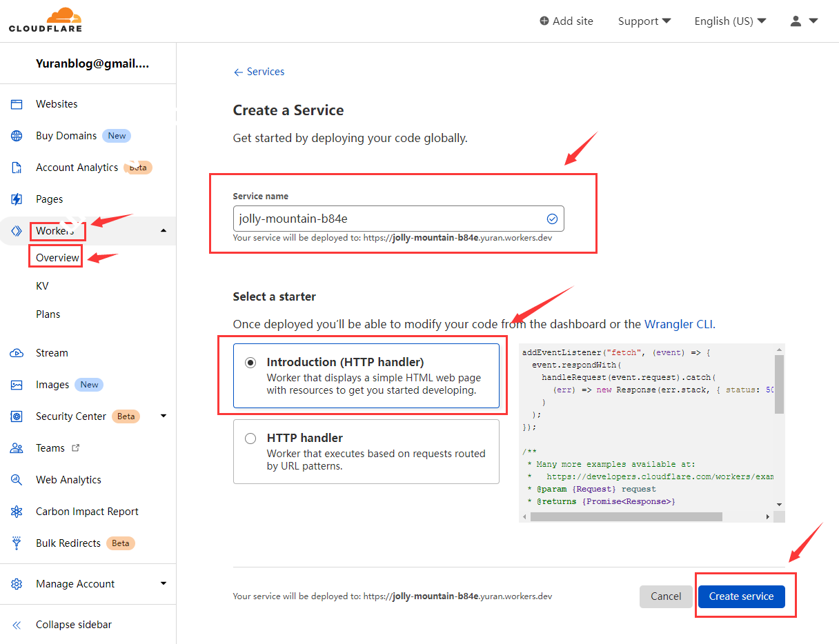Open the Plans menu item
The image size is (839, 644).
[x=48, y=314]
